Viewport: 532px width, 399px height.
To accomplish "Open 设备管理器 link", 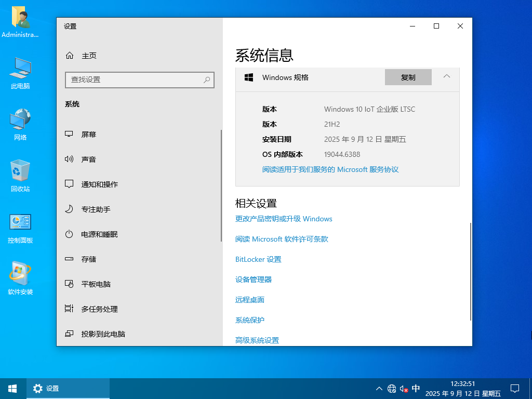I will tap(254, 280).
